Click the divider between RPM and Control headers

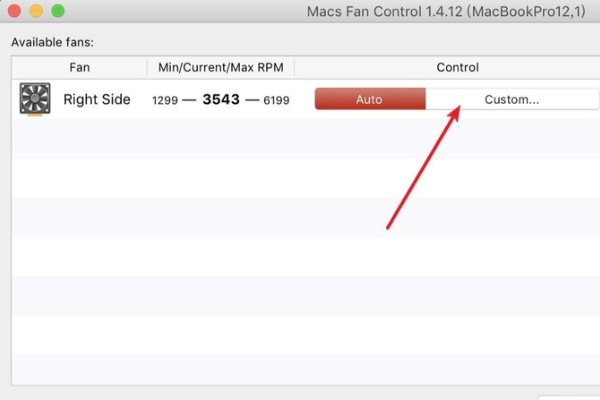pos(294,67)
